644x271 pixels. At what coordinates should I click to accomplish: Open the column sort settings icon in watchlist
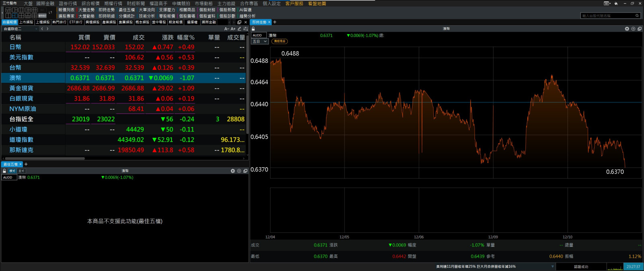(245, 29)
